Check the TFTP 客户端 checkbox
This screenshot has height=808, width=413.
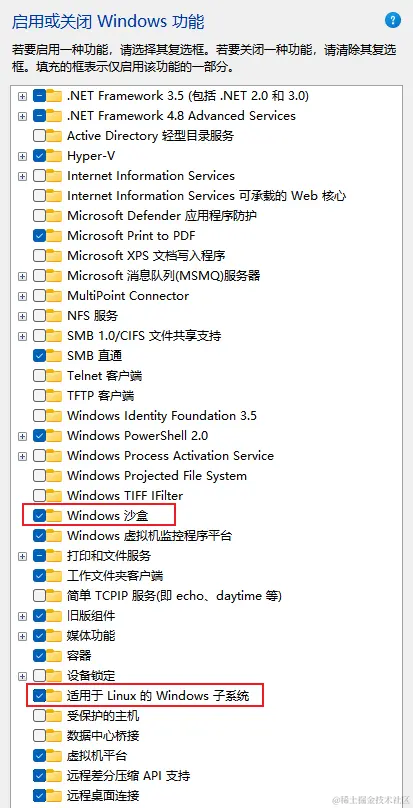pyautogui.click(x=39, y=396)
